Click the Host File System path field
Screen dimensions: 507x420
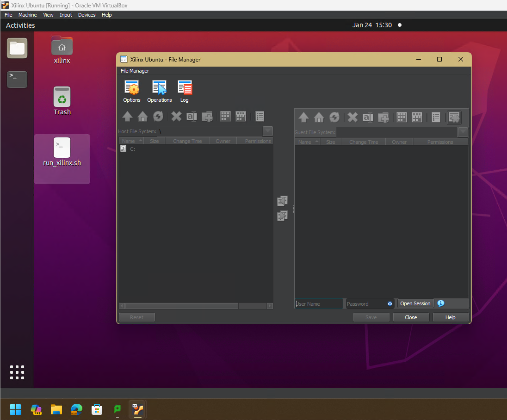pos(210,131)
